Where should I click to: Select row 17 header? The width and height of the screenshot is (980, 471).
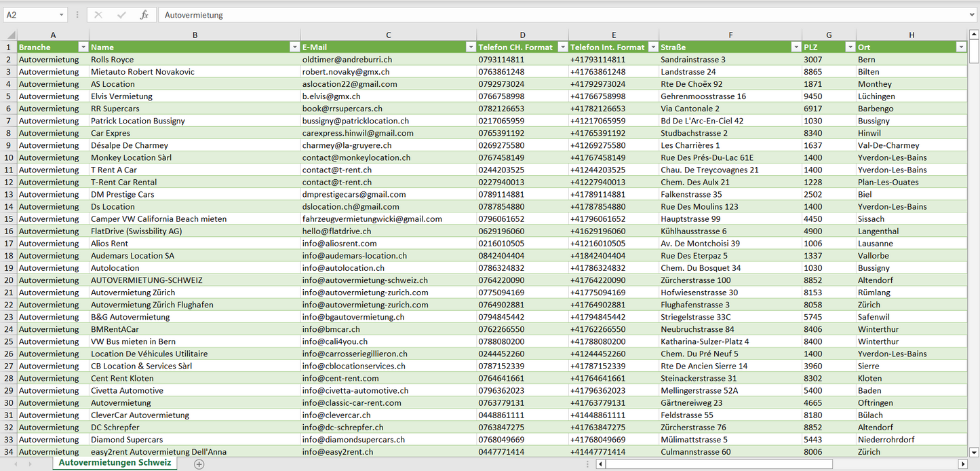(x=9, y=244)
